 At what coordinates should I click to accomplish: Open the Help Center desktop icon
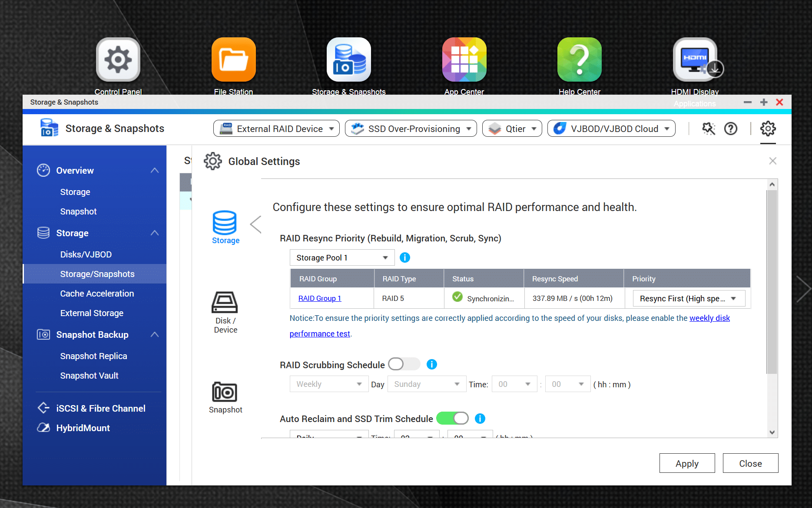pyautogui.click(x=580, y=60)
